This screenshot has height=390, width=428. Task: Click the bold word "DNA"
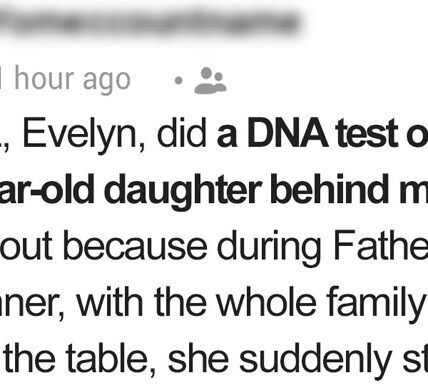(x=287, y=133)
